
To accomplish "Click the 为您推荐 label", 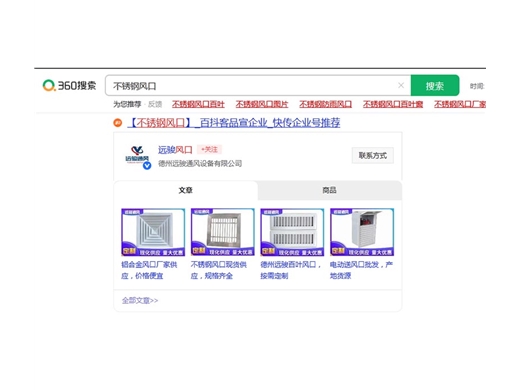I will 127,104.
